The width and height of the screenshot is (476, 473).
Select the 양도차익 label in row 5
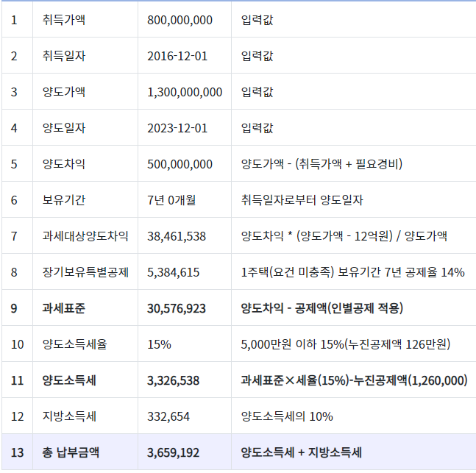[64, 164]
